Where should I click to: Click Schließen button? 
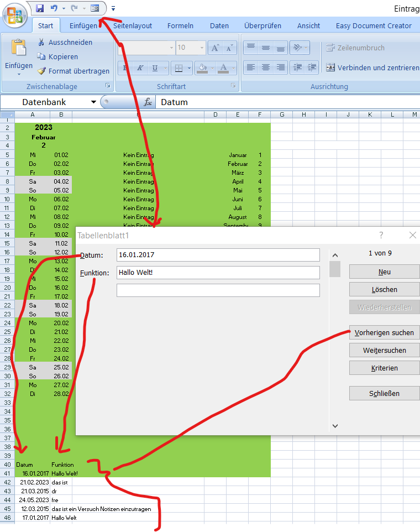385,393
